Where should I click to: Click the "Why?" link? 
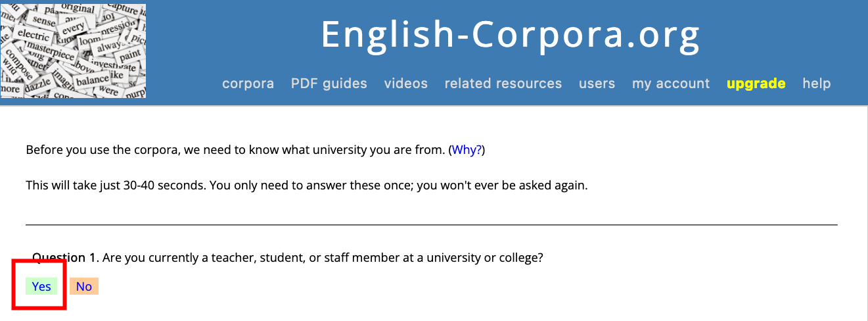click(467, 150)
